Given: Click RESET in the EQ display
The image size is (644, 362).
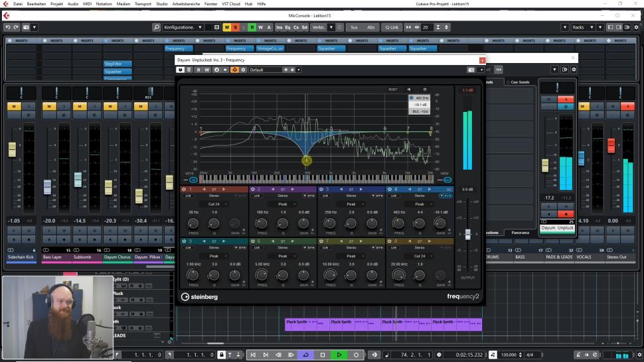Looking at the screenshot, I should [x=393, y=90].
